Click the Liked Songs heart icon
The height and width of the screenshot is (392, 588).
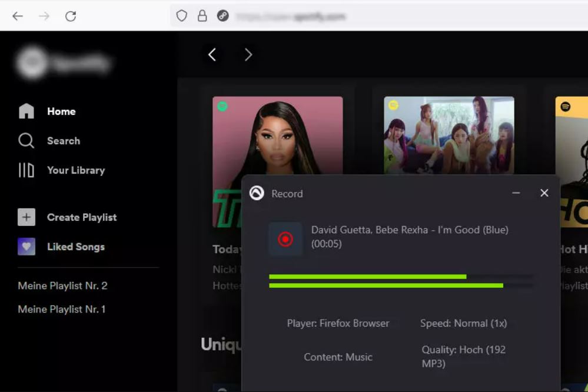(26, 247)
